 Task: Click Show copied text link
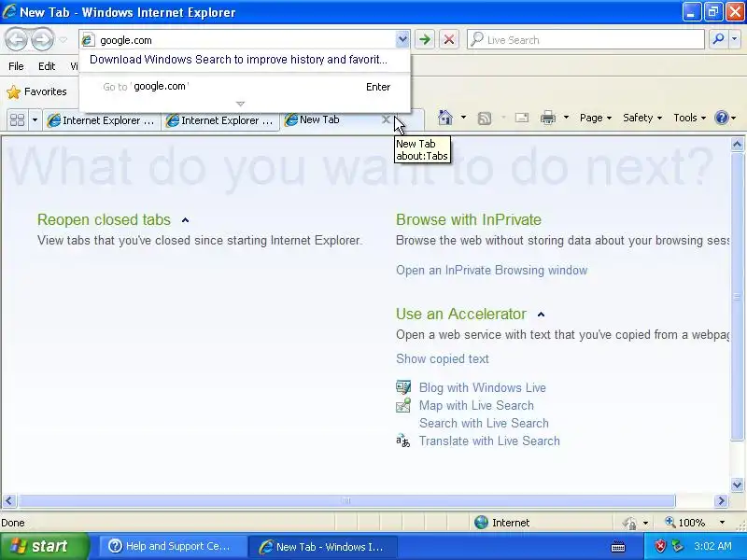pos(442,358)
